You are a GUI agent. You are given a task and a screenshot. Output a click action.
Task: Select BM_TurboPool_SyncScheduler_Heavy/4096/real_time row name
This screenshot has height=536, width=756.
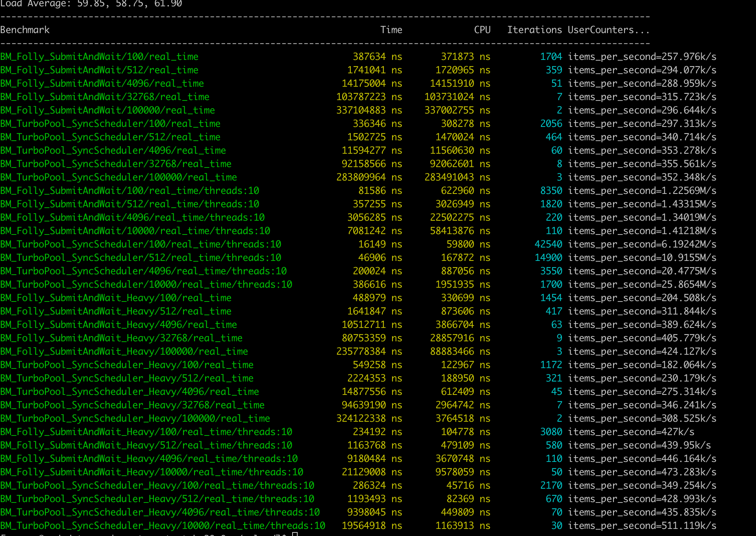coord(130,392)
